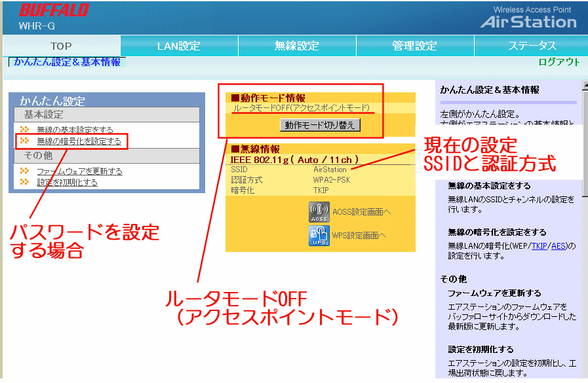Click the TKIP link in help panel
Image resolution: width=588 pixels, height=383 pixels.
[x=539, y=246]
